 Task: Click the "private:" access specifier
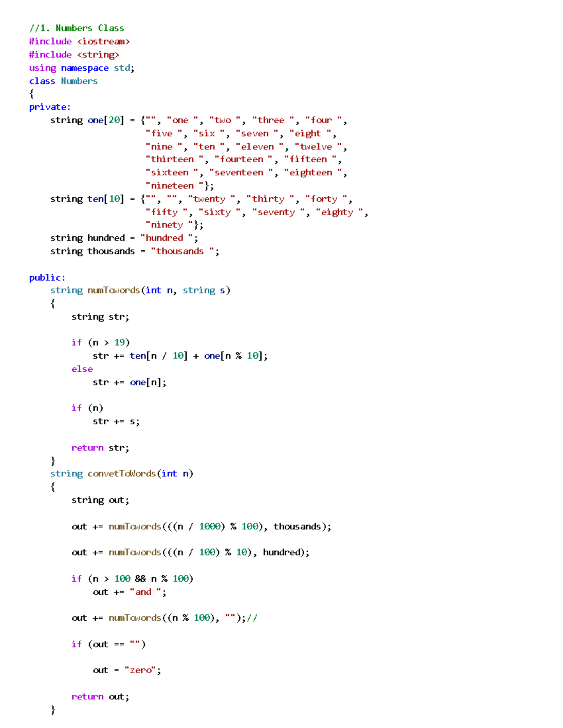[50, 107]
